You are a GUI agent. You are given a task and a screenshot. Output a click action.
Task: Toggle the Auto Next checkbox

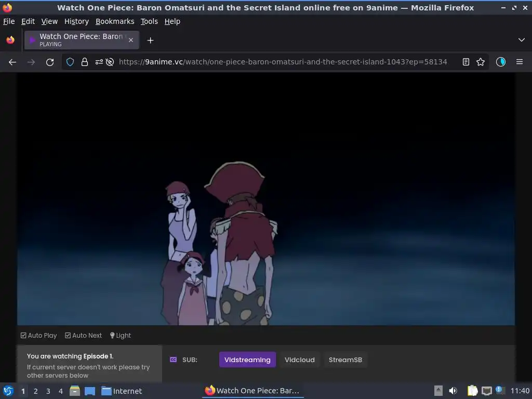83,336
